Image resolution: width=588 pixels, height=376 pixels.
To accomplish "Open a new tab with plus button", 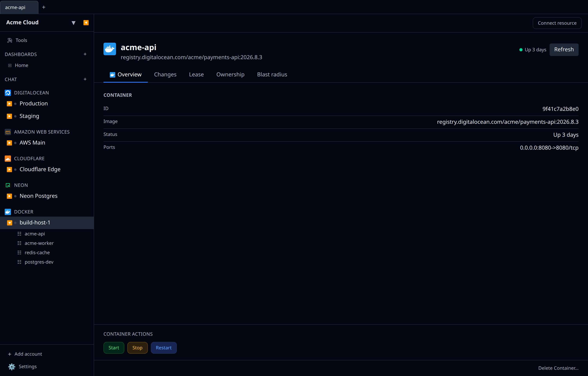I will click(44, 7).
